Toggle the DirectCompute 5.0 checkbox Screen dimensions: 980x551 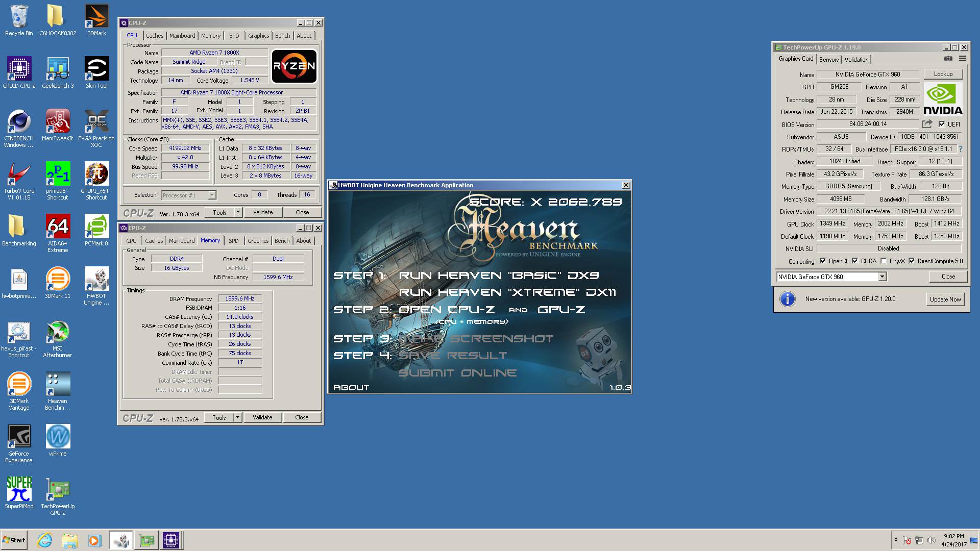tap(912, 261)
